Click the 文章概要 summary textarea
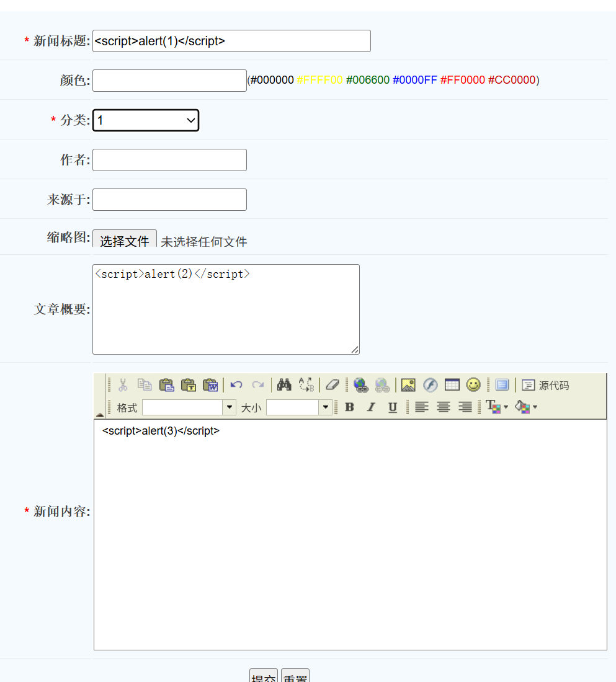This screenshot has height=682, width=616. [226, 309]
